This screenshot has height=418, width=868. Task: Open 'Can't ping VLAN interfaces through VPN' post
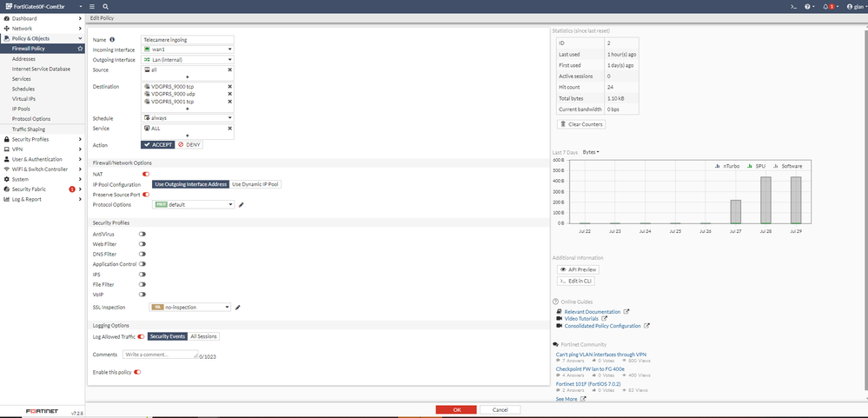click(601, 355)
